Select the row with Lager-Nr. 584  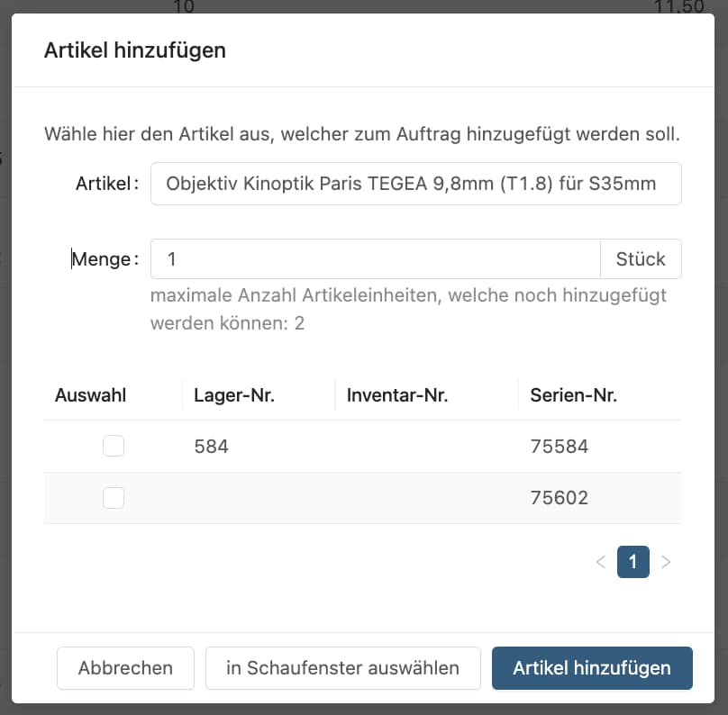tap(212, 446)
